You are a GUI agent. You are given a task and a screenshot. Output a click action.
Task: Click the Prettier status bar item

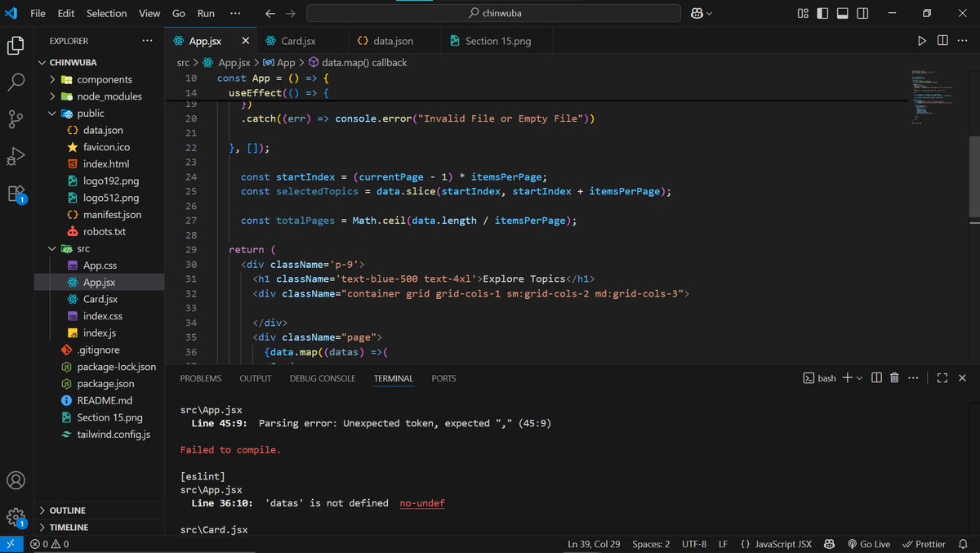click(924, 544)
